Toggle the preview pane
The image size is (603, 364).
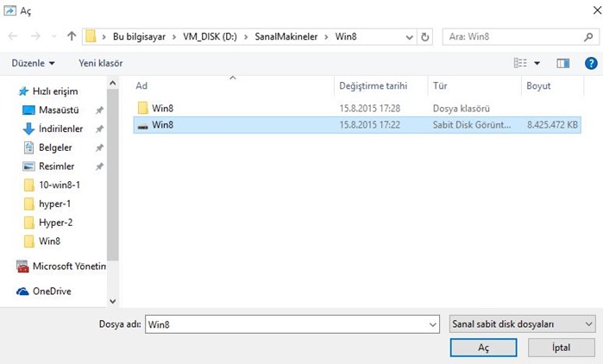tap(563, 63)
